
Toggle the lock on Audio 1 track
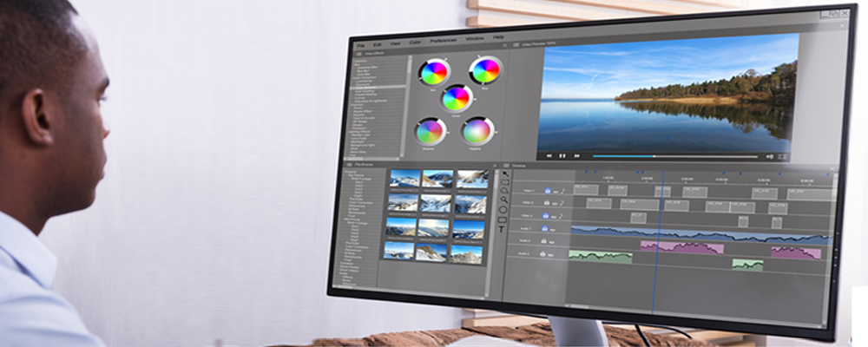point(547,228)
